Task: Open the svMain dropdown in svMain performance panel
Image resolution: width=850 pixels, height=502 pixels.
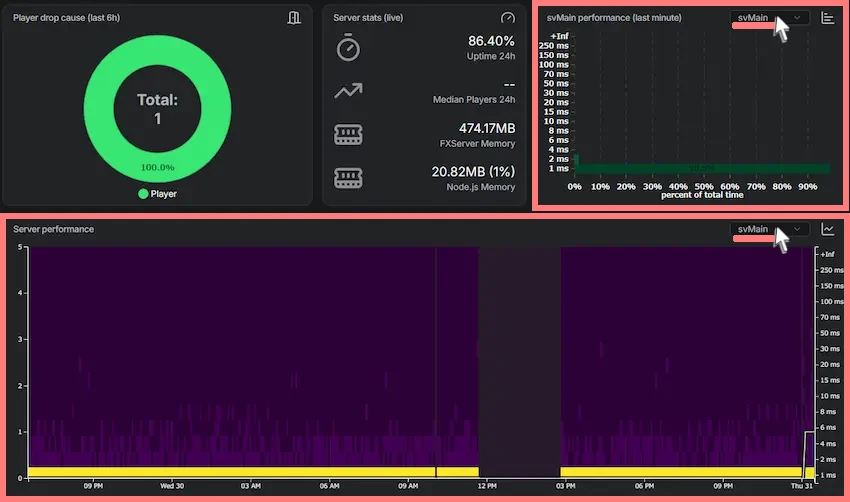Action: pos(769,17)
